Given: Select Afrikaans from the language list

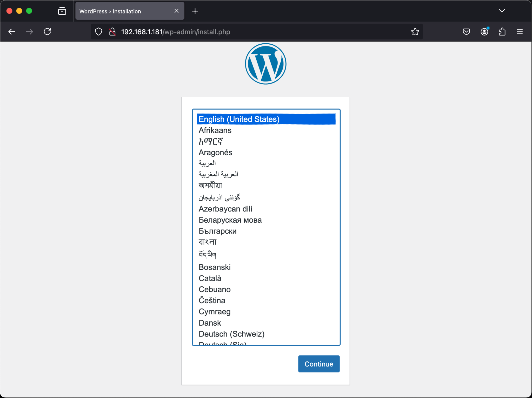Looking at the screenshot, I should pos(215,130).
